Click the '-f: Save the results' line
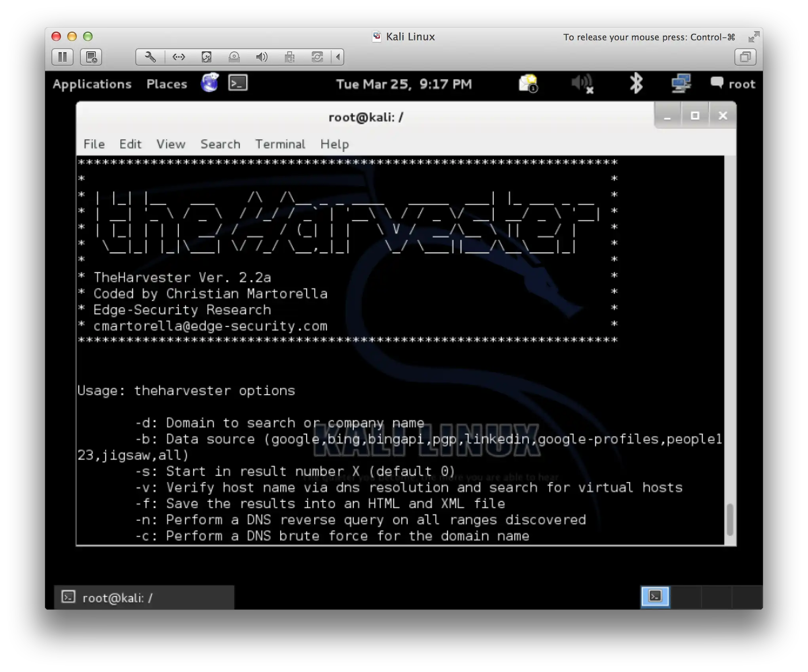808x672 pixels. [x=320, y=504]
